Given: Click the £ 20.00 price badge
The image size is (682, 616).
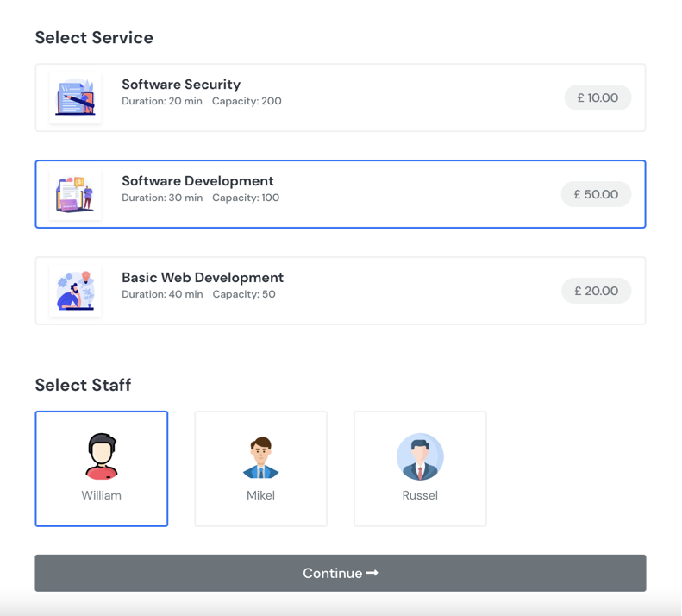Looking at the screenshot, I should [596, 291].
